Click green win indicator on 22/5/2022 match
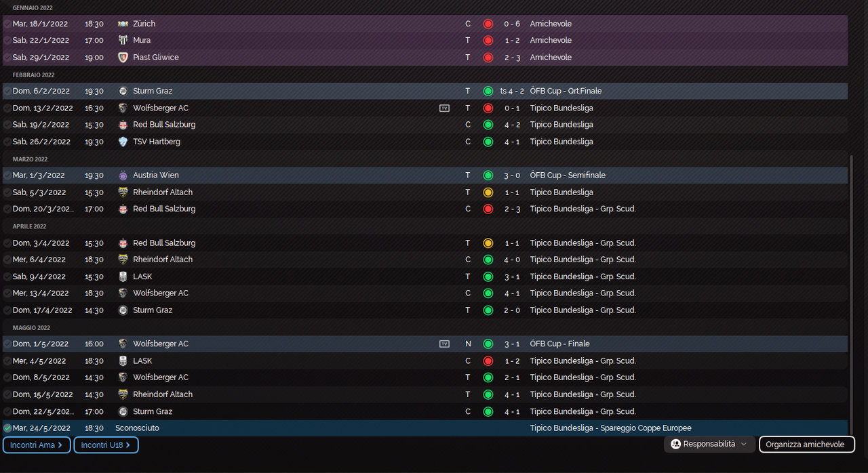Screen dimensions: 868x473 tap(488, 411)
